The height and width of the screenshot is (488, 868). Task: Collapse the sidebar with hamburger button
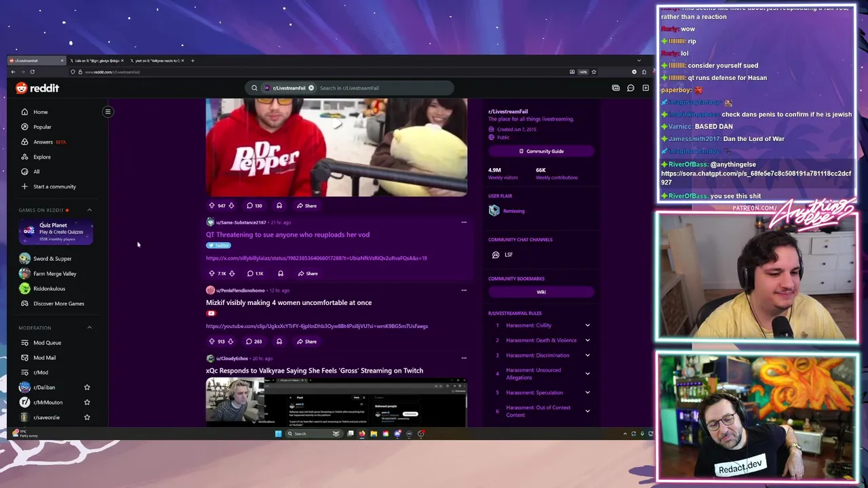click(108, 112)
